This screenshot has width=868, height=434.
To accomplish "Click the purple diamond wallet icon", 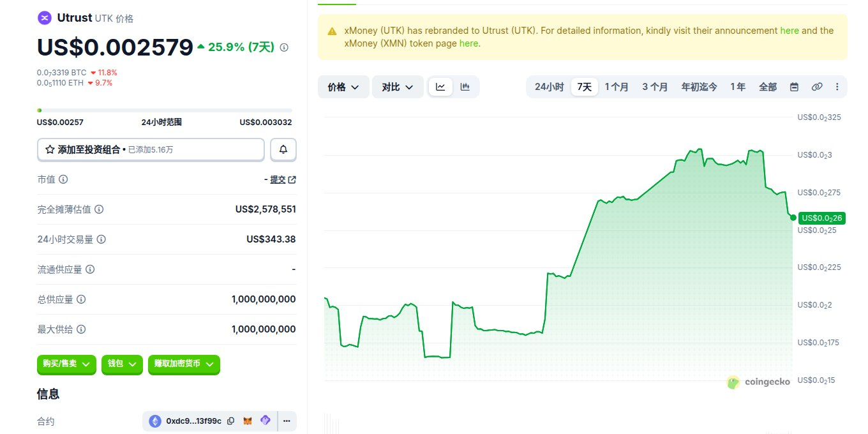I will point(266,421).
